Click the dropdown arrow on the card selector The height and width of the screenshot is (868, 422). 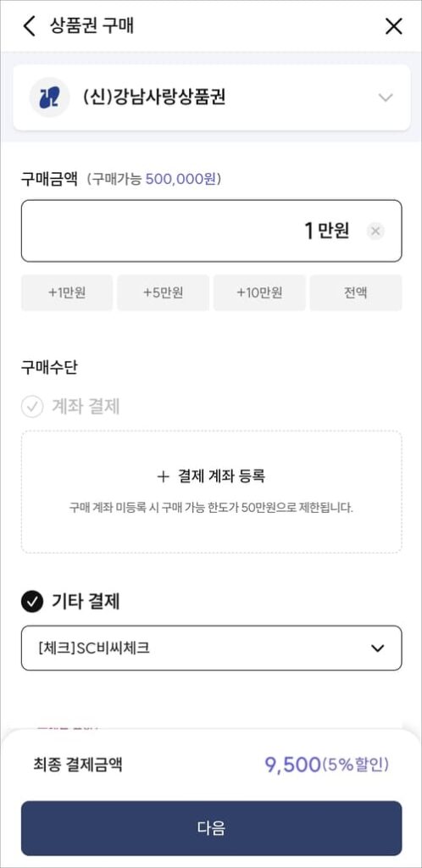[378, 648]
